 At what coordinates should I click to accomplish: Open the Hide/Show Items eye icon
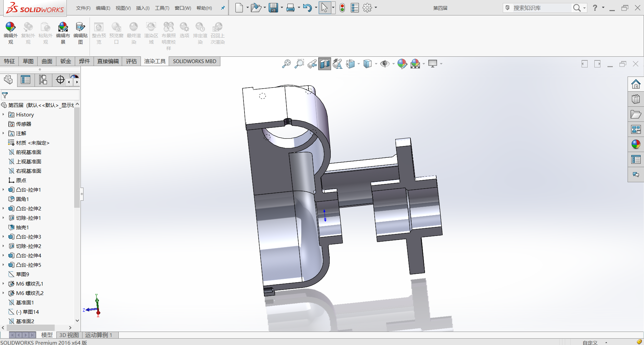385,64
